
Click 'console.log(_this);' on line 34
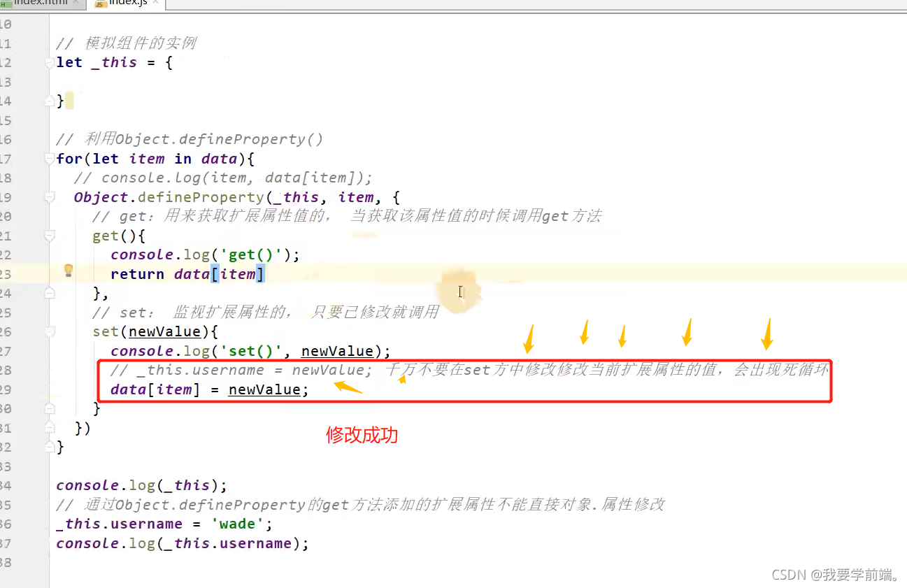142,485
